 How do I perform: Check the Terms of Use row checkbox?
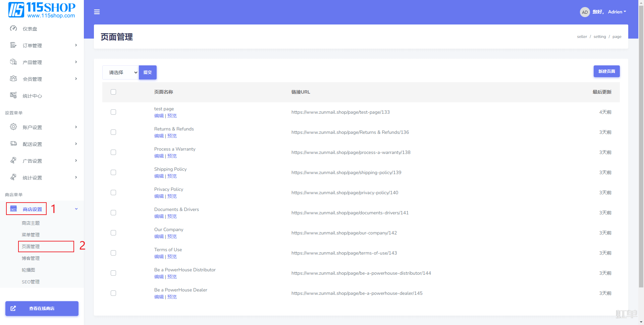[113, 253]
